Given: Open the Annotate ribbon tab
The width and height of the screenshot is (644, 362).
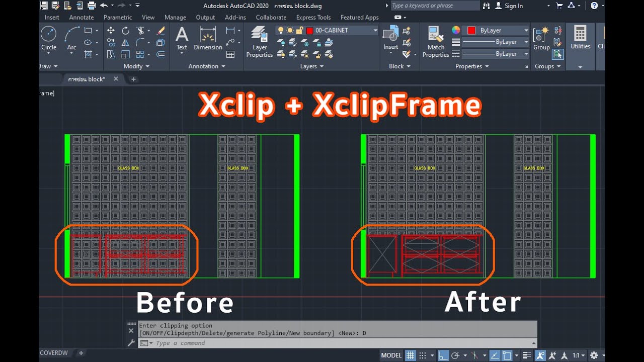Looking at the screenshot, I should [x=82, y=17].
